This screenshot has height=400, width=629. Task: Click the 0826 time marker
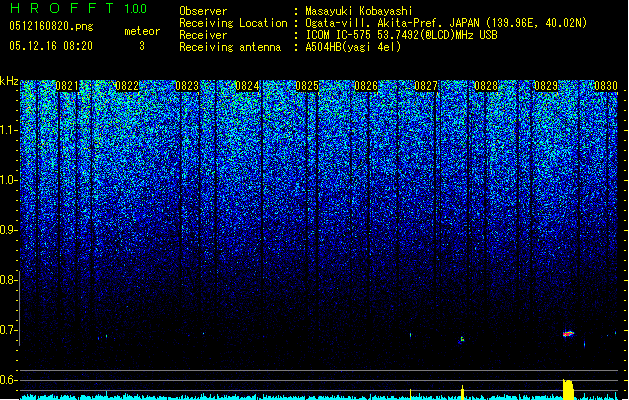[366, 86]
